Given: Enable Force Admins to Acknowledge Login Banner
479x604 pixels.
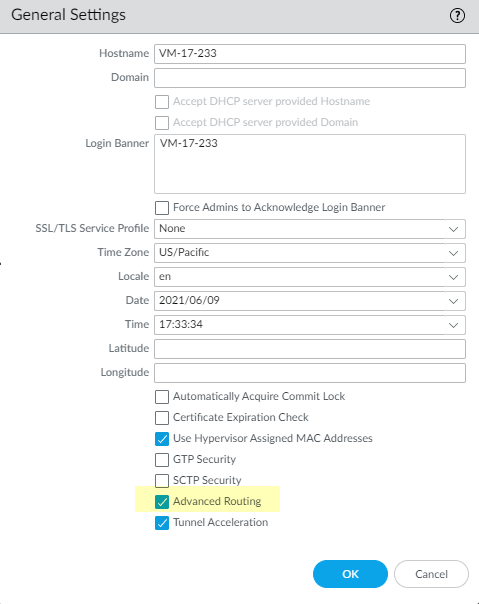Looking at the screenshot, I should (162, 208).
